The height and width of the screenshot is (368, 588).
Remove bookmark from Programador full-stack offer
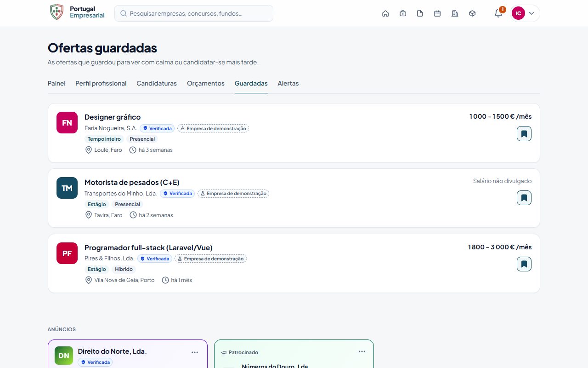pyautogui.click(x=524, y=264)
